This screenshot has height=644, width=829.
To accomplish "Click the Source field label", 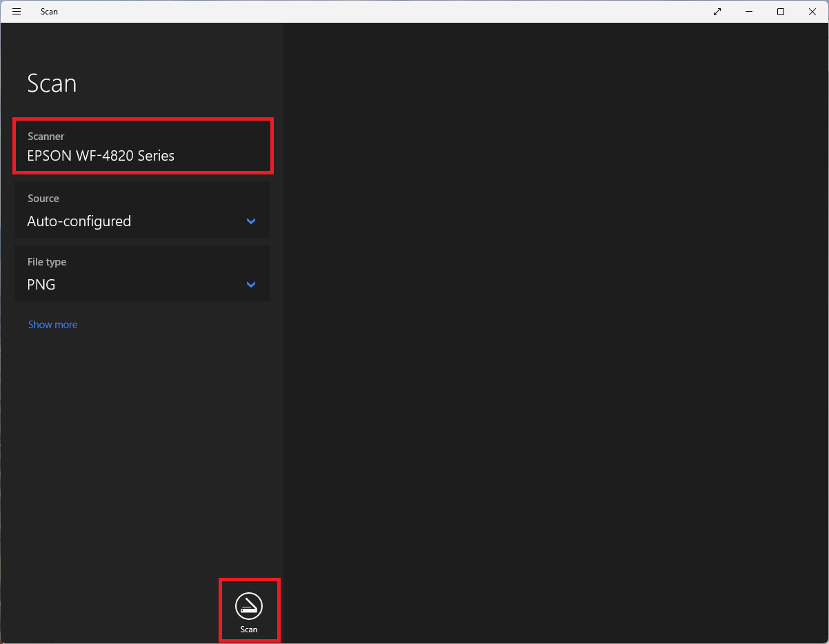I will (43, 199).
